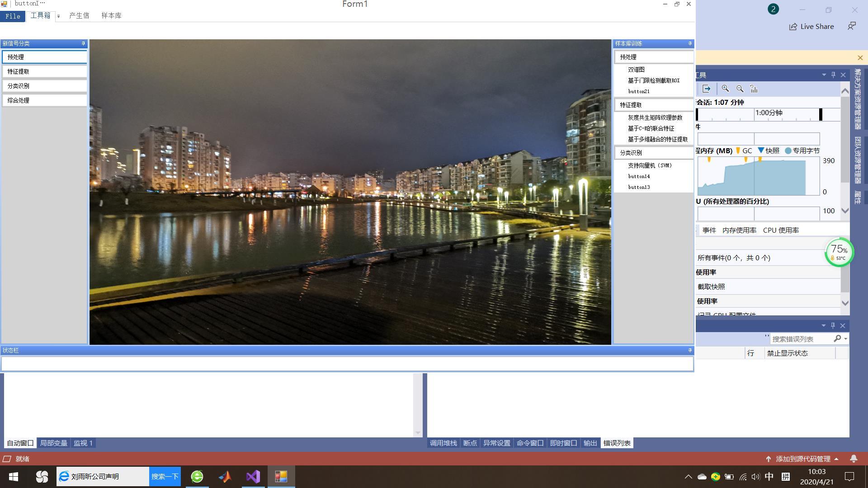Open MATLAB from the taskbar
This screenshot has height=488, width=868.
click(x=225, y=477)
